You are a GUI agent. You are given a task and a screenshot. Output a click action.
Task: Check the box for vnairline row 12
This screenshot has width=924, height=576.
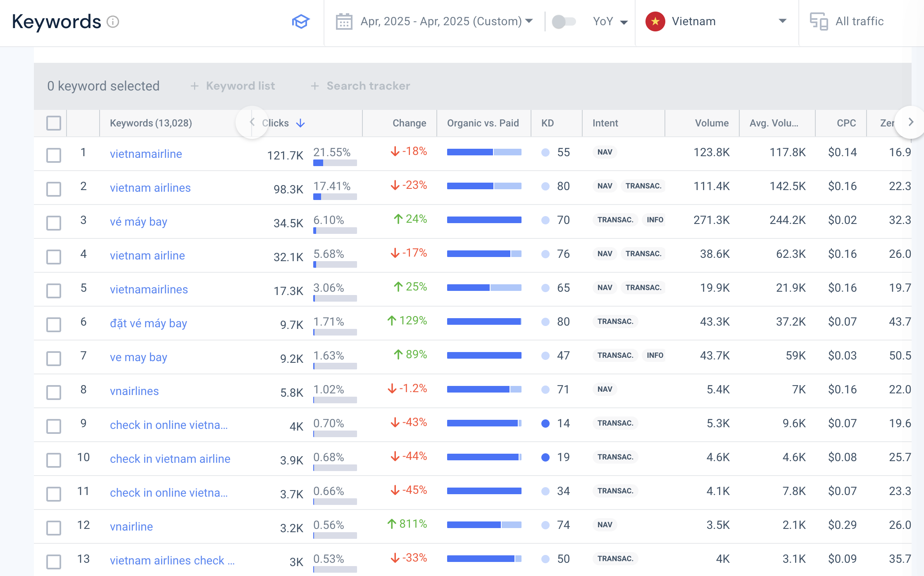pos(54,528)
